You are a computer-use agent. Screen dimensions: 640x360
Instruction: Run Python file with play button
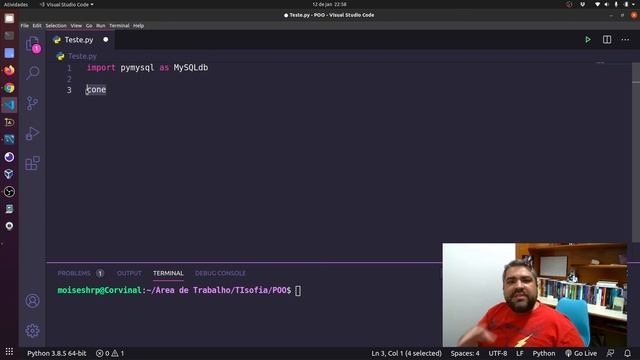(x=588, y=40)
